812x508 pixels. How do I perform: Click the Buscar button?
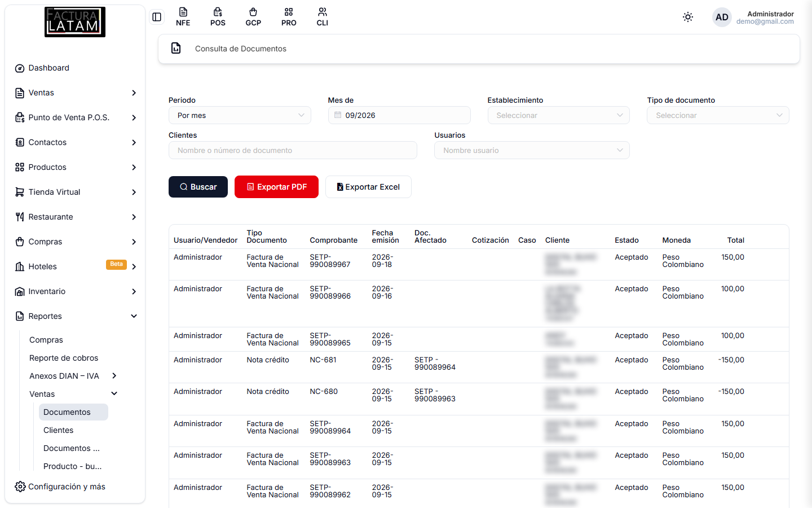[x=198, y=187]
